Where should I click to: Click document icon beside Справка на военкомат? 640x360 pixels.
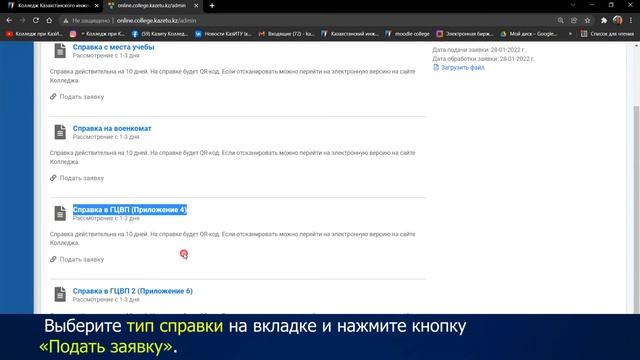pyautogui.click(x=60, y=132)
